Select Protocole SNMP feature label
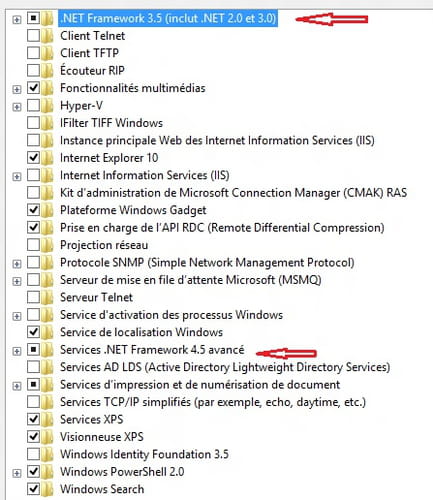 pyautogui.click(x=207, y=262)
